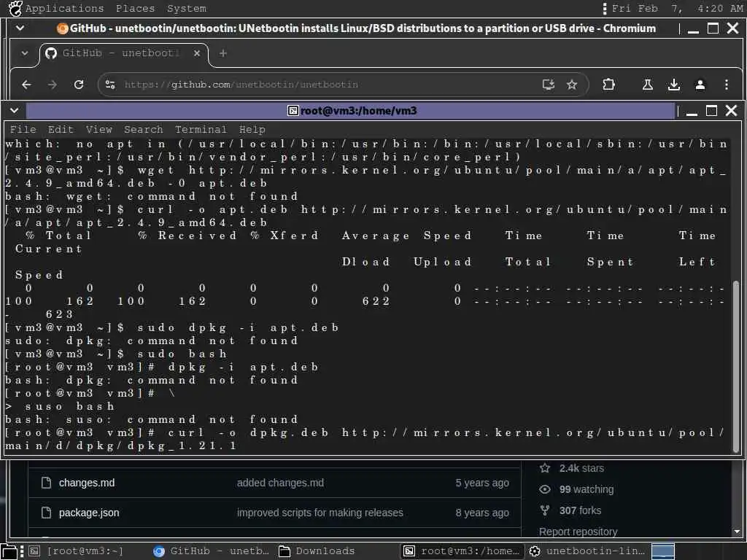This screenshot has height=560, width=747.
Task: Click the terminal window title bar
Action: pos(352,111)
